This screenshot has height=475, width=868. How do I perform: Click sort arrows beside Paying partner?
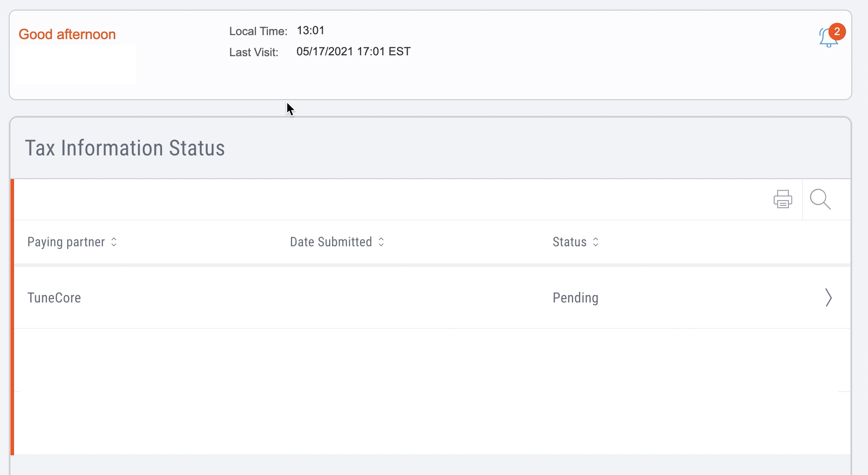[114, 242]
